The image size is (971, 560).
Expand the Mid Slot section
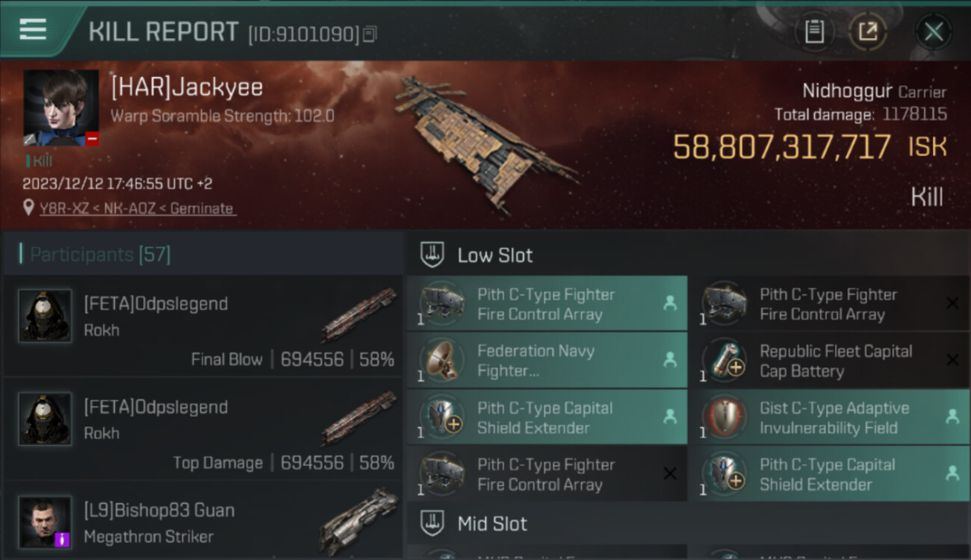pyautogui.click(x=432, y=523)
